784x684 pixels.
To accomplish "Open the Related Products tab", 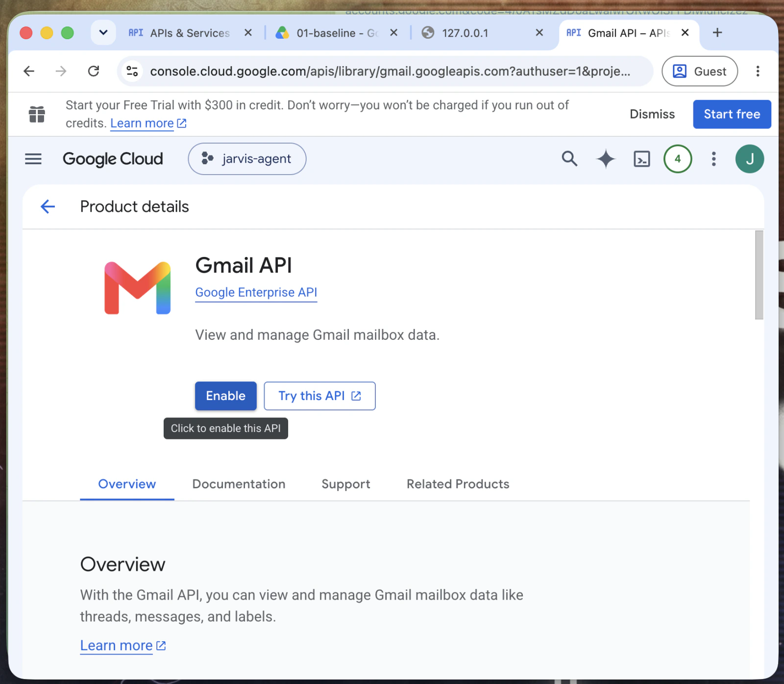I will tap(458, 484).
